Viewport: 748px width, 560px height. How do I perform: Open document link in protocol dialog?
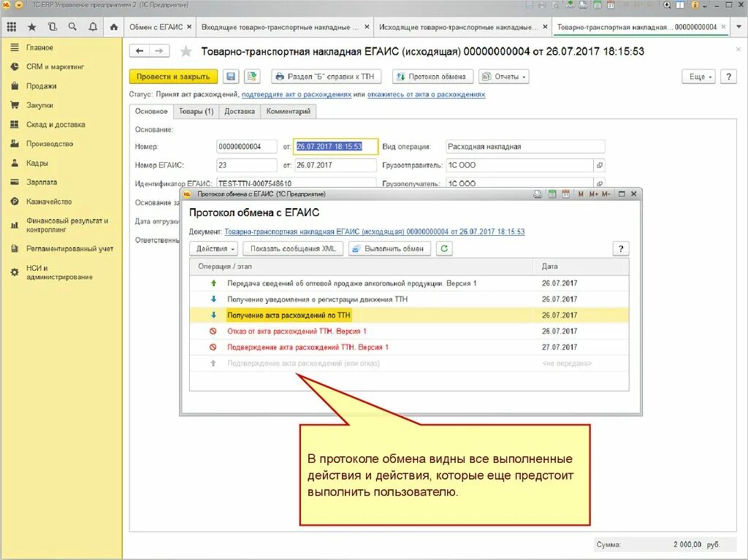coord(375,232)
